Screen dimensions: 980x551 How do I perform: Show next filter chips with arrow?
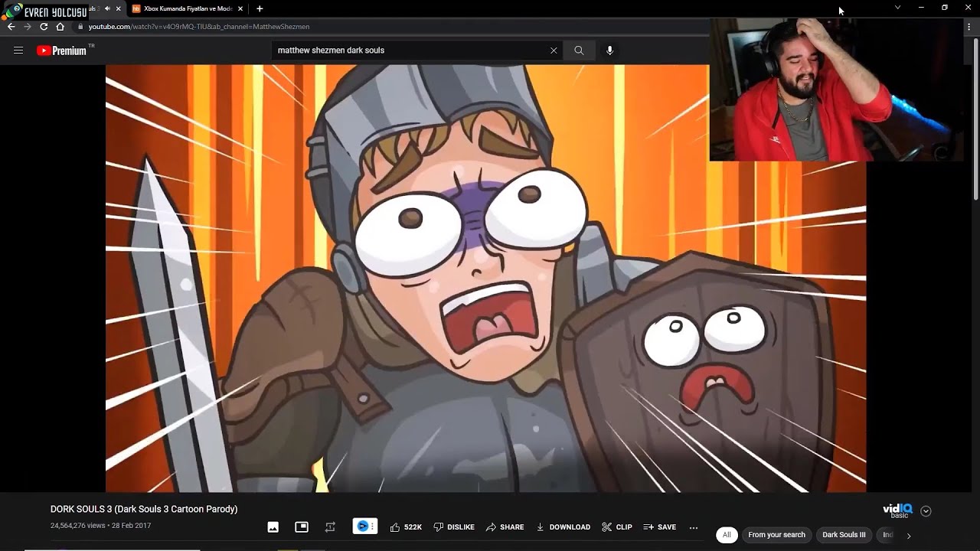(x=909, y=536)
